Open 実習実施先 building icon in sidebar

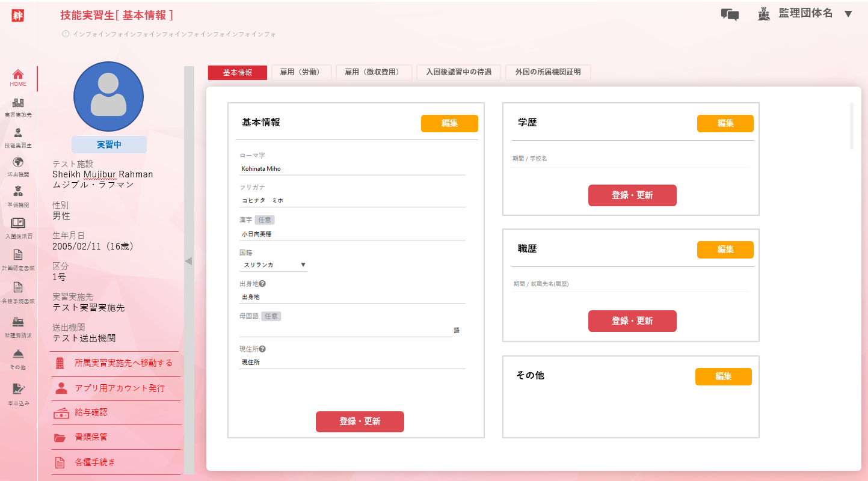18,103
